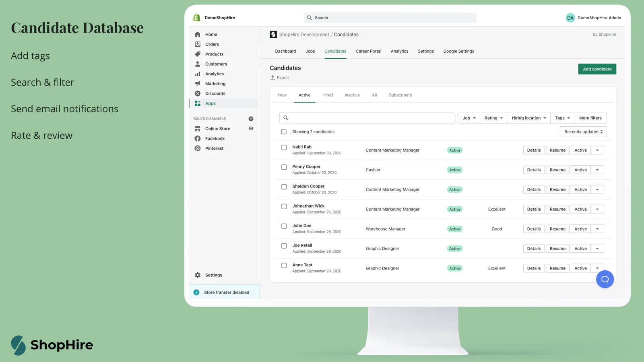Click the DA user avatar
Viewport: 644px width, 362px height.
570,18
